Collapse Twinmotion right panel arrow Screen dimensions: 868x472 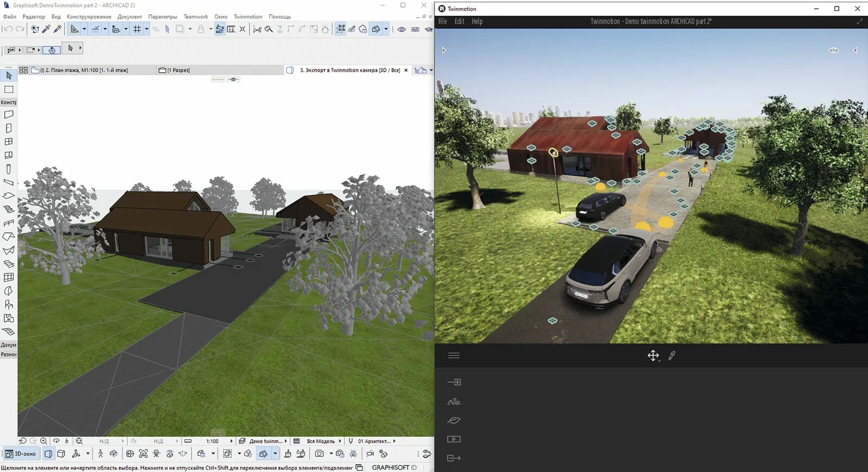855,50
